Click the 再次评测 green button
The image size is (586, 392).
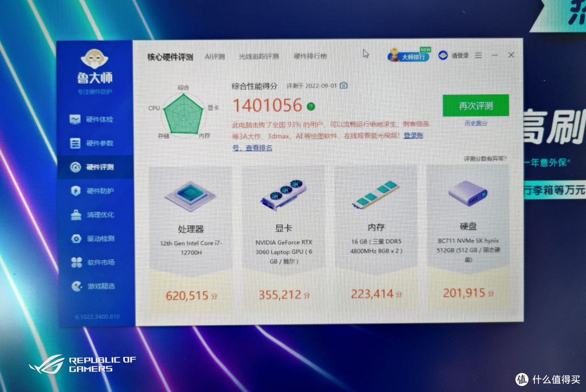pyautogui.click(x=476, y=106)
